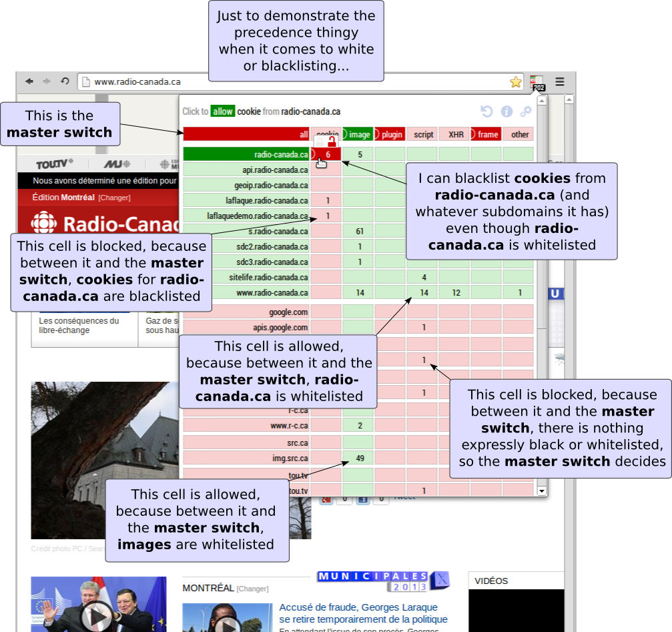Click the red open padlock icon

332,141
